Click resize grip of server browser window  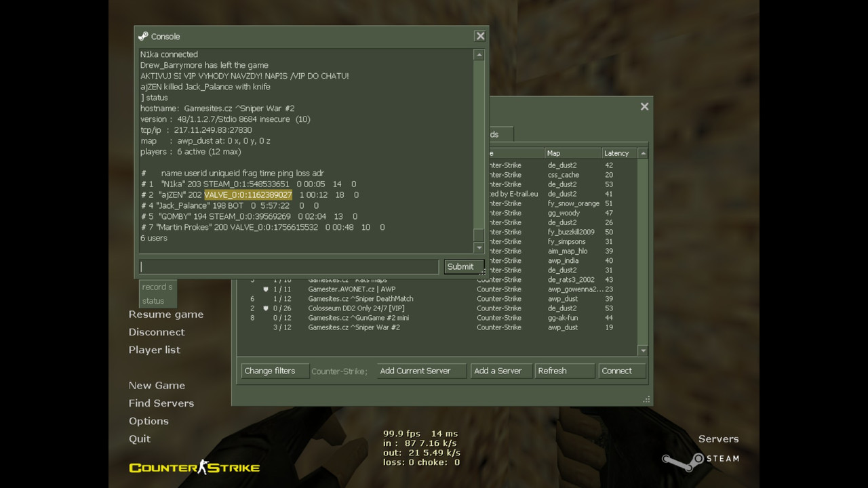coord(646,399)
